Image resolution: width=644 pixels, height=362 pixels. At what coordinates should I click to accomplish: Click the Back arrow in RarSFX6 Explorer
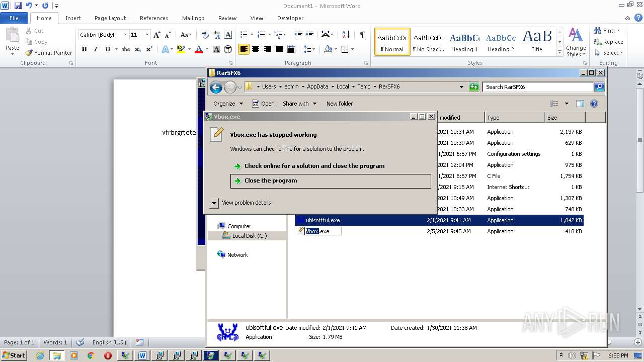pyautogui.click(x=216, y=87)
